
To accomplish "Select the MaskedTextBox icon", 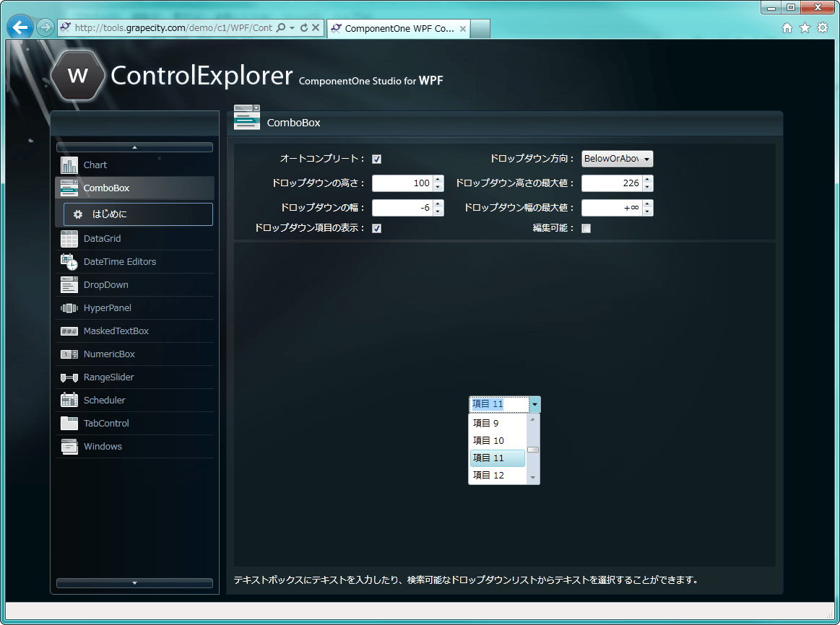I will tap(69, 331).
